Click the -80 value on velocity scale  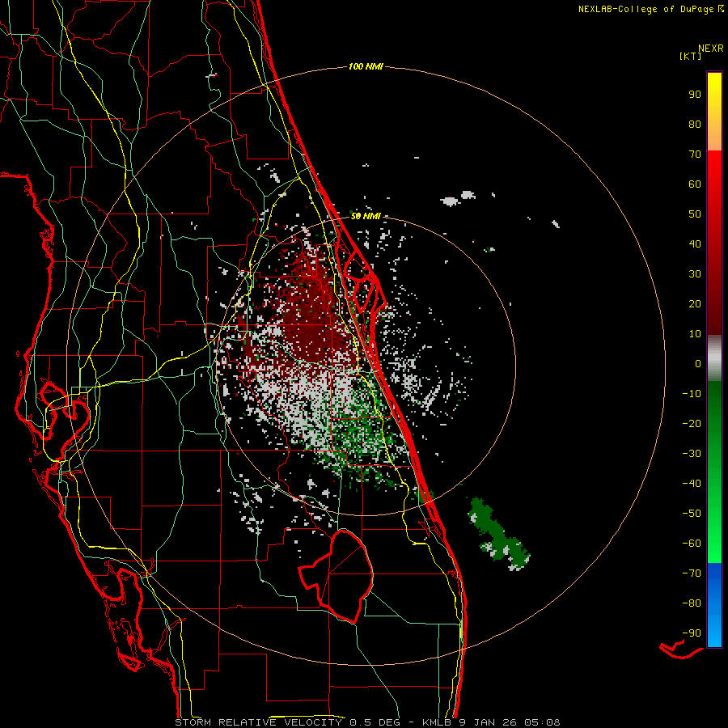(692, 603)
